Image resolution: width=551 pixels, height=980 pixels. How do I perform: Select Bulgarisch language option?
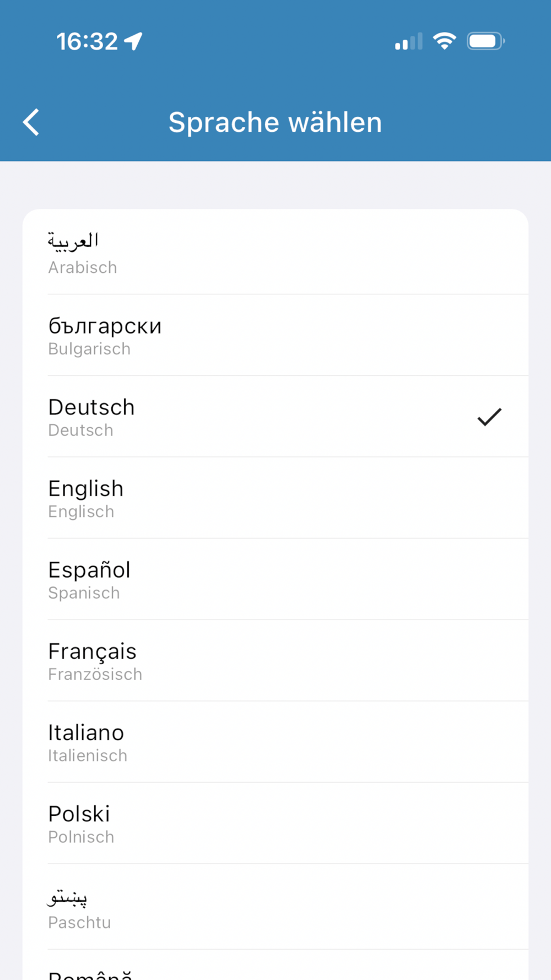pyautogui.click(x=275, y=335)
